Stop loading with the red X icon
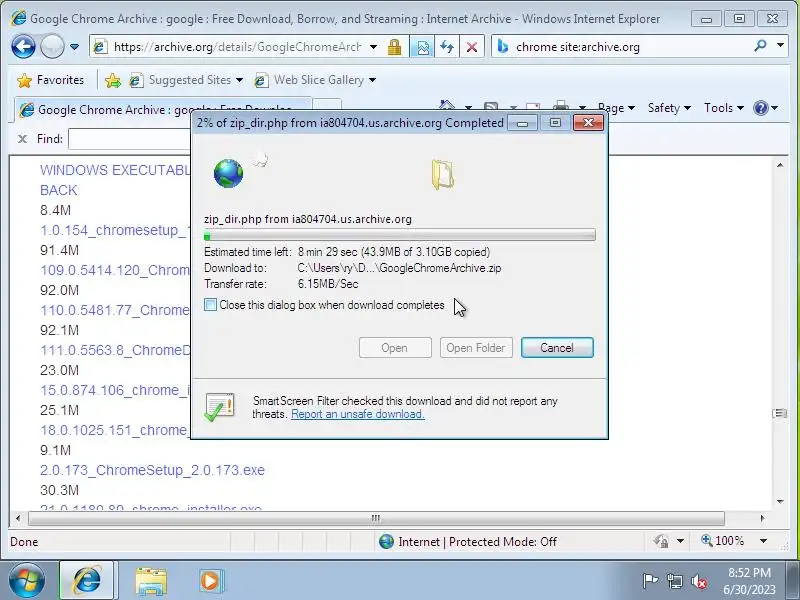This screenshot has width=800, height=600. [x=472, y=47]
